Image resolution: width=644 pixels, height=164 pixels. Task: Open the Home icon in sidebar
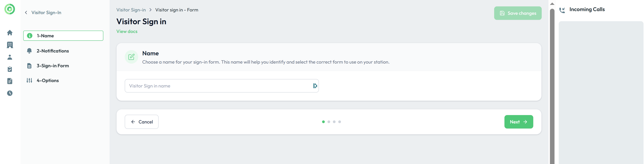[x=10, y=33]
